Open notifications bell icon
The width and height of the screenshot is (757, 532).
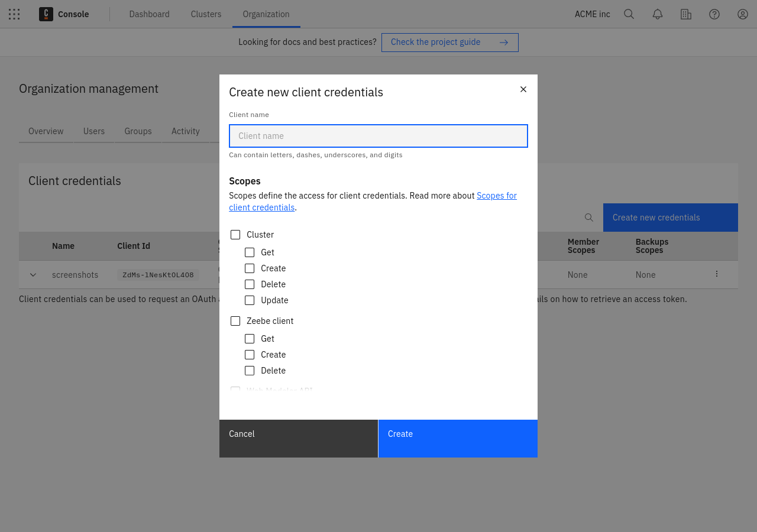pyautogui.click(x=658, y=14)
